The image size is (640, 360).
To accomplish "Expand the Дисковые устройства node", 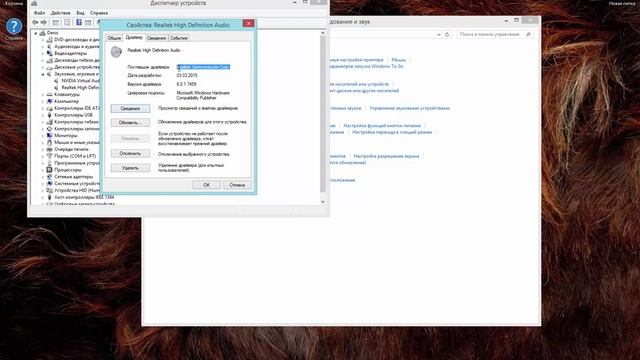I will pyautogui.click(x=42, y=67).
